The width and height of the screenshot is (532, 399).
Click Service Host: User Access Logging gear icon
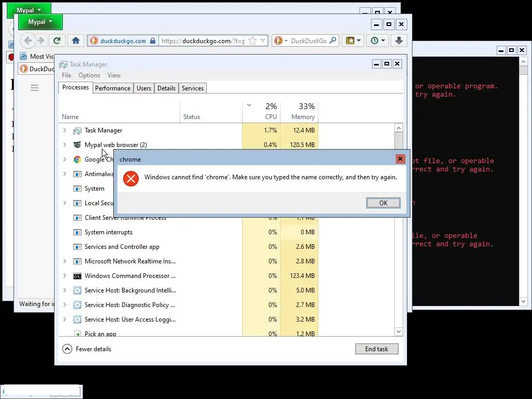(77, 320)
